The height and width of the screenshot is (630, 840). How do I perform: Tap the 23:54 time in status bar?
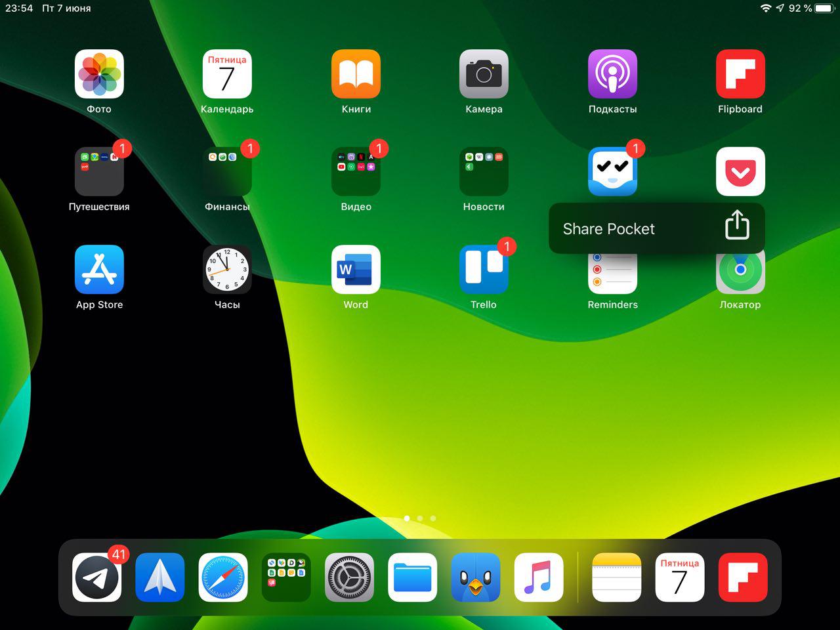click(x=19, y=8)
